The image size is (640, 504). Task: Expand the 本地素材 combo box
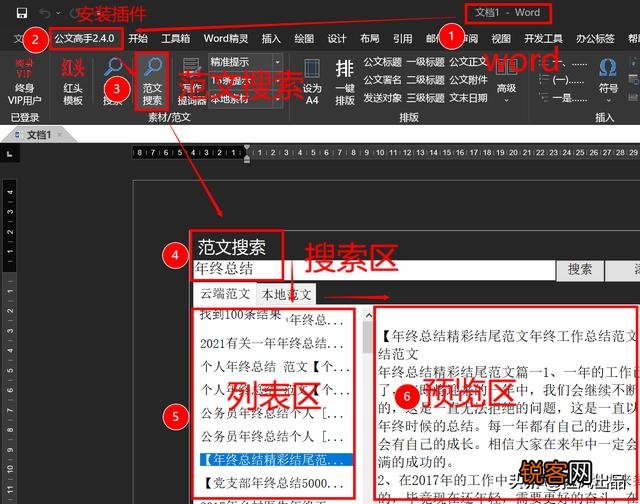coord(278,99)
